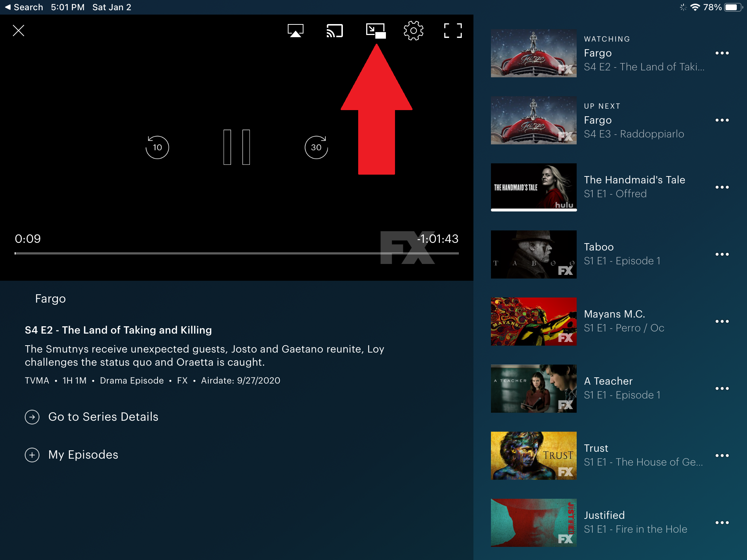This screenshot has height=560, width=747.
Task: Open more options for Mayans M.C.
Action: (722, 322)
